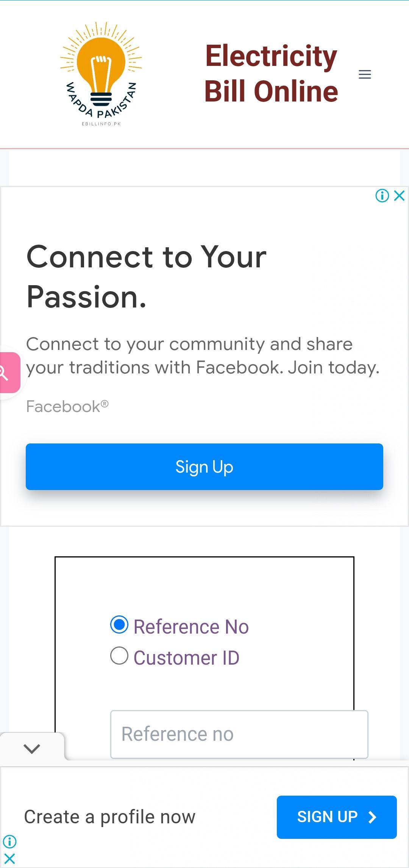Click the bottom ad info icon
This screenshot has width=409, height=868.
pyautogui.click(x=9, y=841)
